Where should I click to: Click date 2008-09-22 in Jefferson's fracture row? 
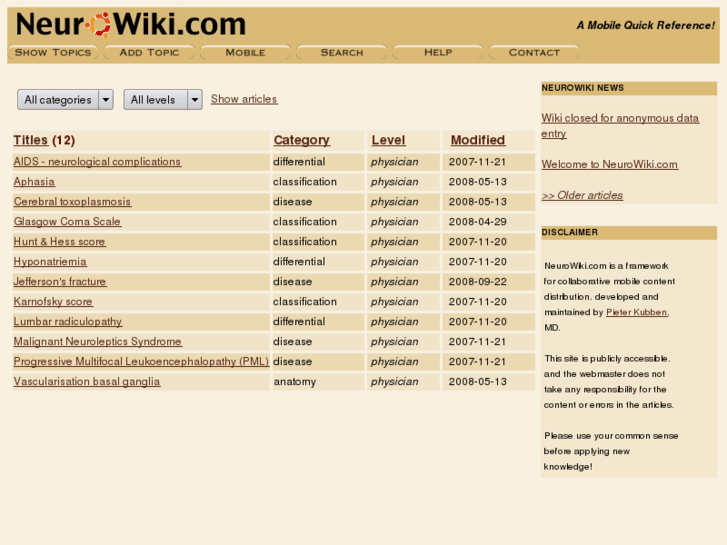point(478,282)
